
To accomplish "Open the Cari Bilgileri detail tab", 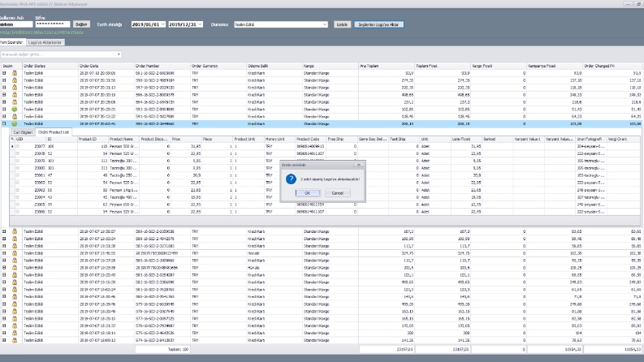I will [23, 132].
